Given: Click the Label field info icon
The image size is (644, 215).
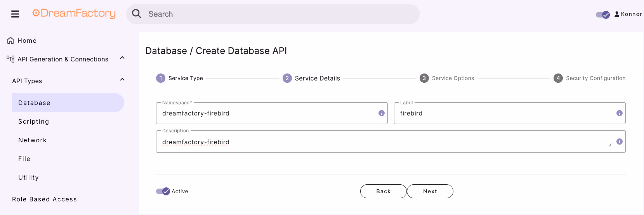Looking at the screenshot, I should coord(620,113).
